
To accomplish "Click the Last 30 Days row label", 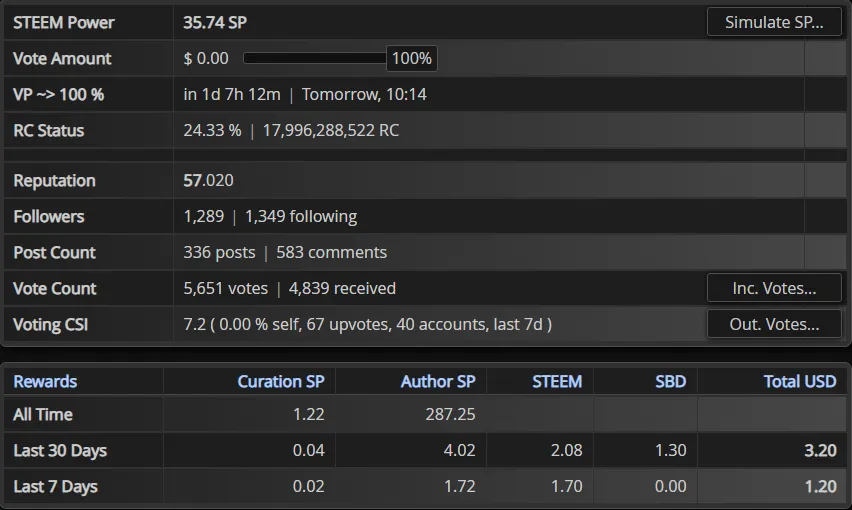I will (60, 450).
